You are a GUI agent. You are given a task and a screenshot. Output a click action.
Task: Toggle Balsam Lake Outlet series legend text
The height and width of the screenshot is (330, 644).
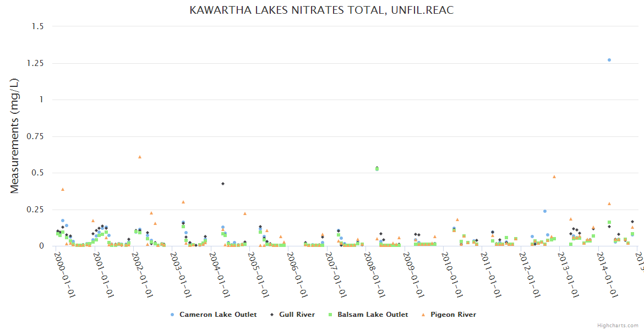coord(373,315)
